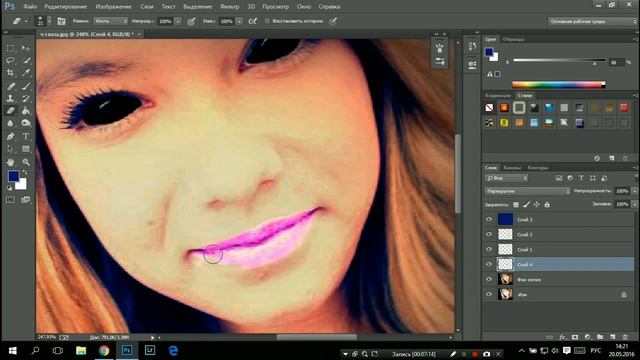Swap foreground and background colors

tap(25, 172)
